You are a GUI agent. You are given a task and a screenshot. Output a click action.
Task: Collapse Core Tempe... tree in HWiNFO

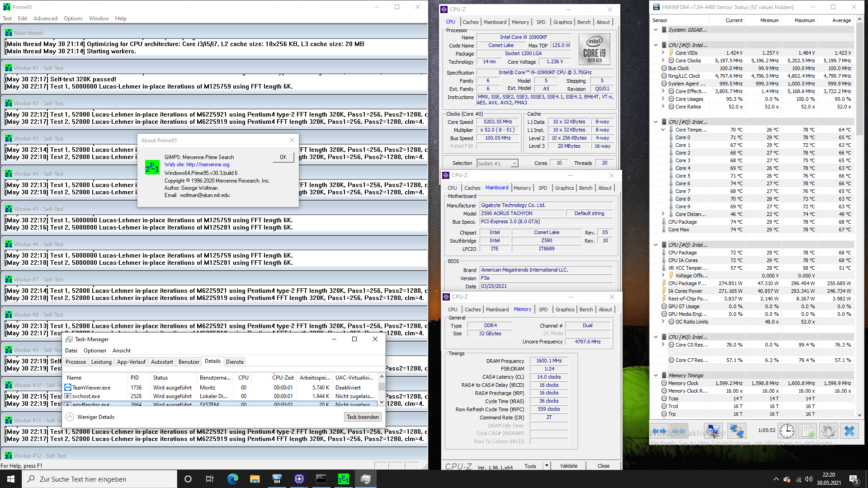663,130
